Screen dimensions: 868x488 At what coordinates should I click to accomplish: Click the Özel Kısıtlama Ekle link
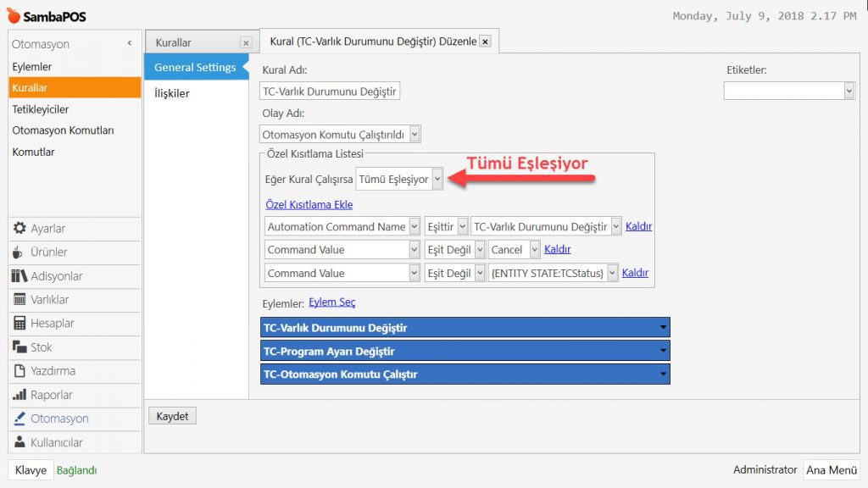[309, 204]
